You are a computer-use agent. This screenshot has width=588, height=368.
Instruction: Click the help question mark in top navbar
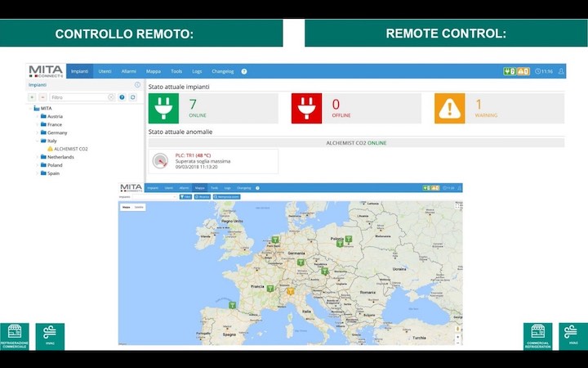click(x=244, y=72)
